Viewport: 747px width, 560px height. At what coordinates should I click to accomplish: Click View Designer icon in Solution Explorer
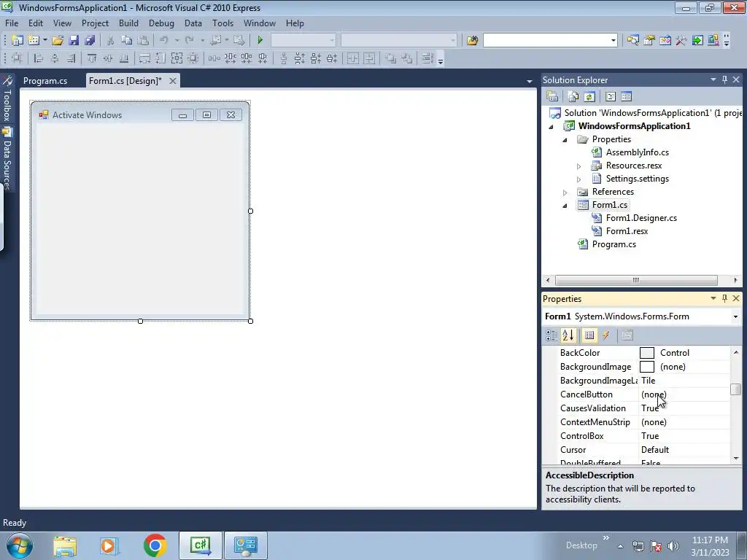(626, 97)
